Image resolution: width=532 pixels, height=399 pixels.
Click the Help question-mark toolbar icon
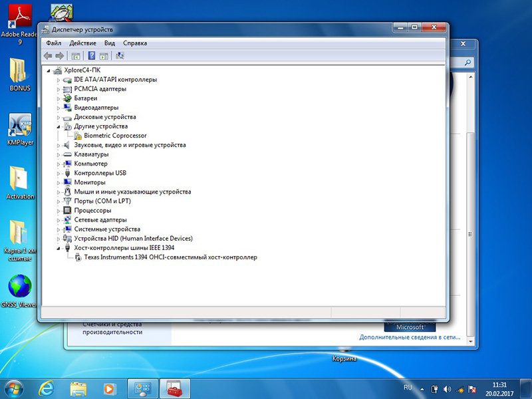pyautogui.click(x=91, y=56)
